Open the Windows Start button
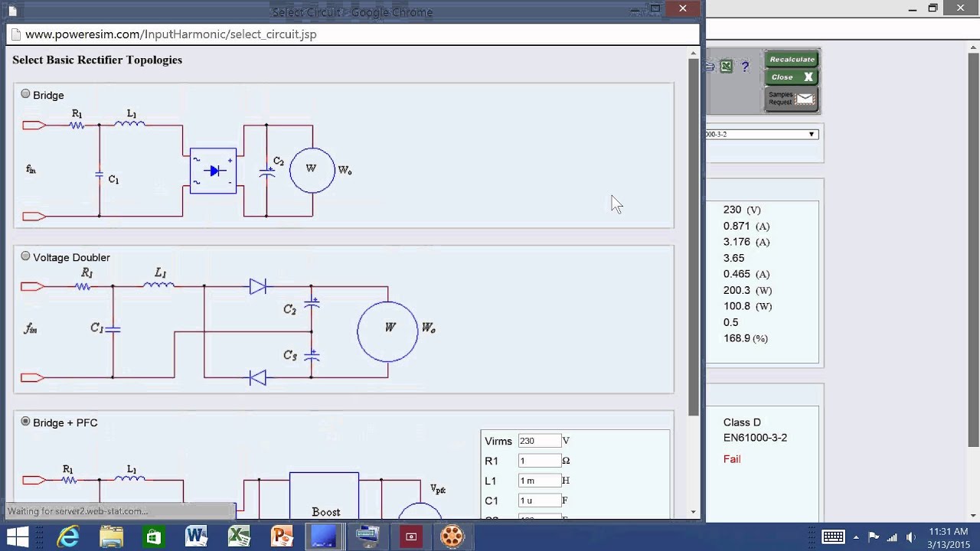Viewport: 980px width, 551px height. 17,536
